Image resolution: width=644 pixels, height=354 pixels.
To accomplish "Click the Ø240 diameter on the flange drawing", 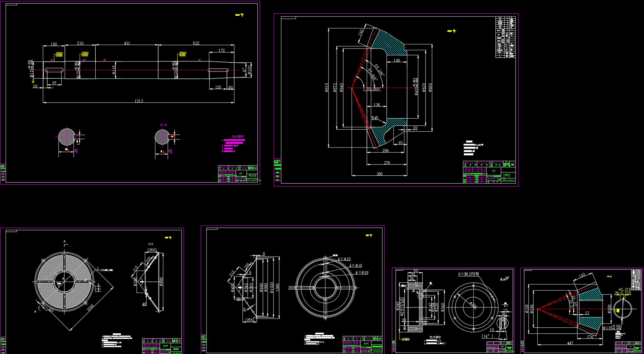I will tap(442, 307).
